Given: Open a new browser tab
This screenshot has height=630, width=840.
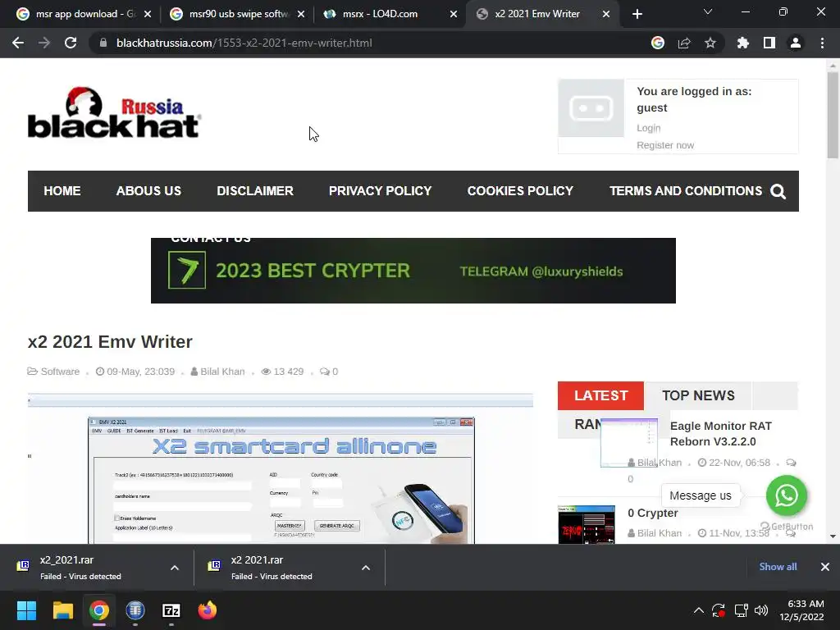Looking at the screenshot, I should 637,14.
